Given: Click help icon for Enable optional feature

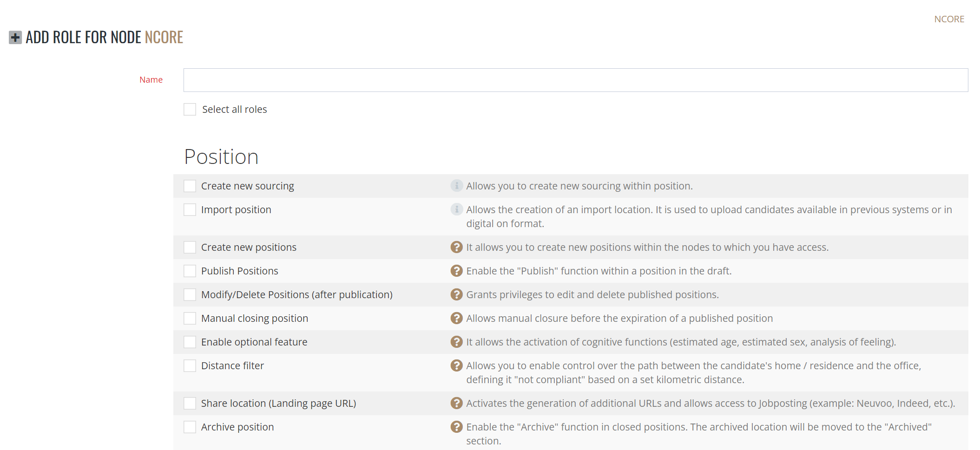Looking at the screenshot, I should point(456,342).
